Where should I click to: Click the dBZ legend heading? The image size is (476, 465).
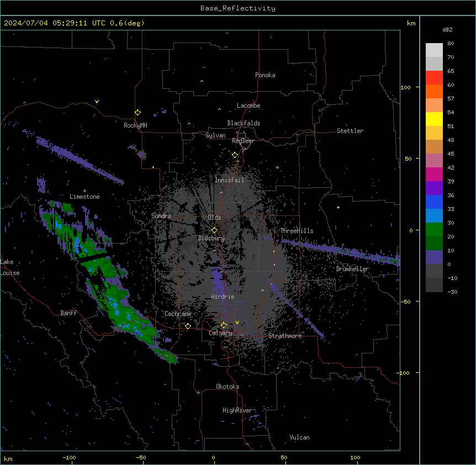tap(447, 29)
